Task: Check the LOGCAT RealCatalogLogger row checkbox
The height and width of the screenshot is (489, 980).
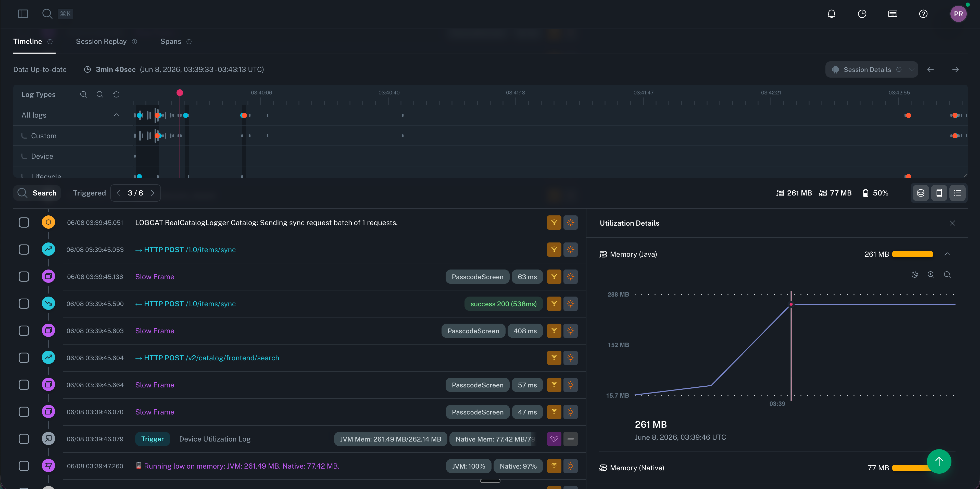Action: (x=24, y=223)
